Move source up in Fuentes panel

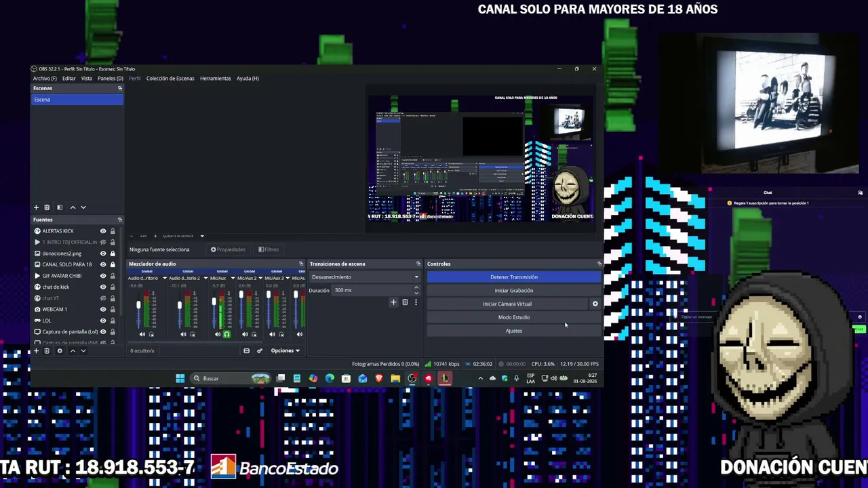73,350
